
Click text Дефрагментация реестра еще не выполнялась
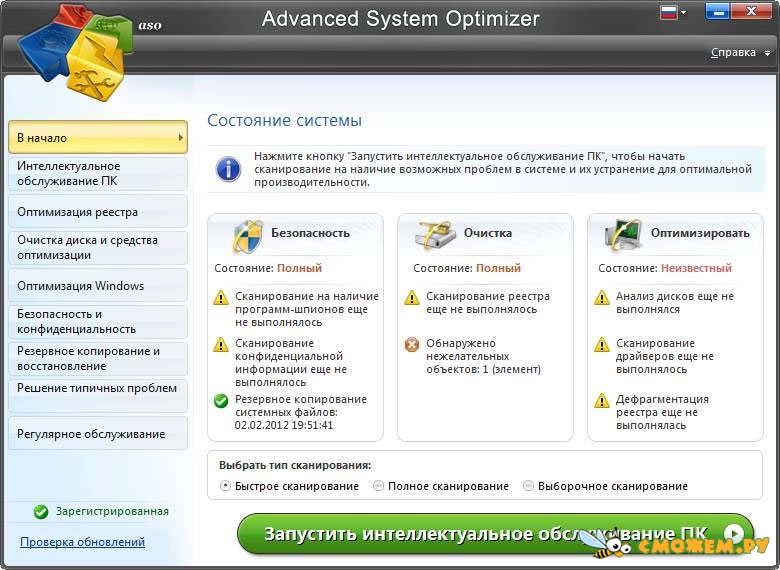point(662,412)
